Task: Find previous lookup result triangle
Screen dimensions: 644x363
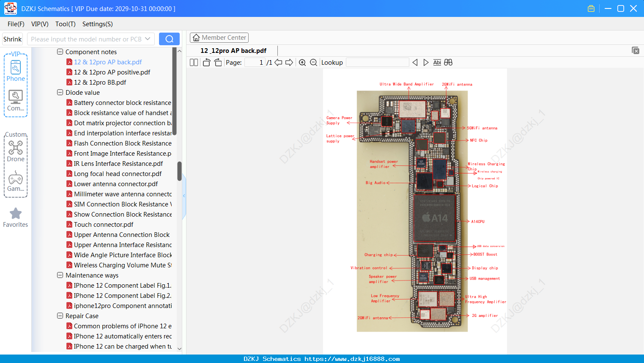Action: (x=415, y=63)
